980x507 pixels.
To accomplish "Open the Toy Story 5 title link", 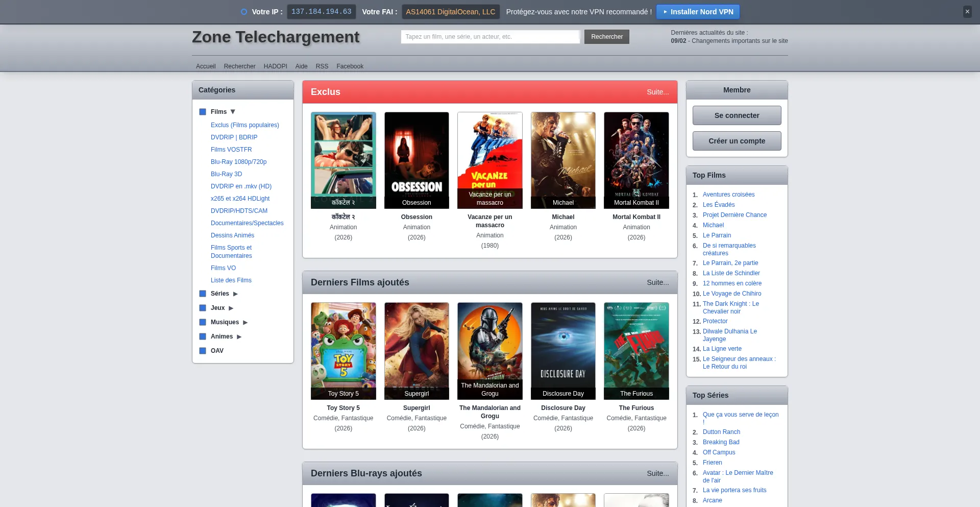I will (344, 408).
